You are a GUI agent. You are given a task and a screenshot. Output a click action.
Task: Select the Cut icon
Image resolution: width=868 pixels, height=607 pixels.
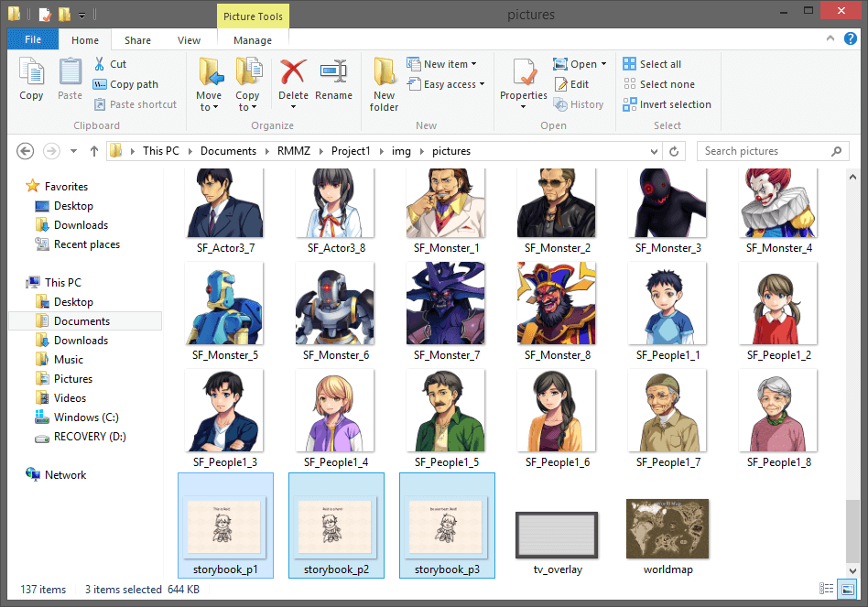(101, 64)
